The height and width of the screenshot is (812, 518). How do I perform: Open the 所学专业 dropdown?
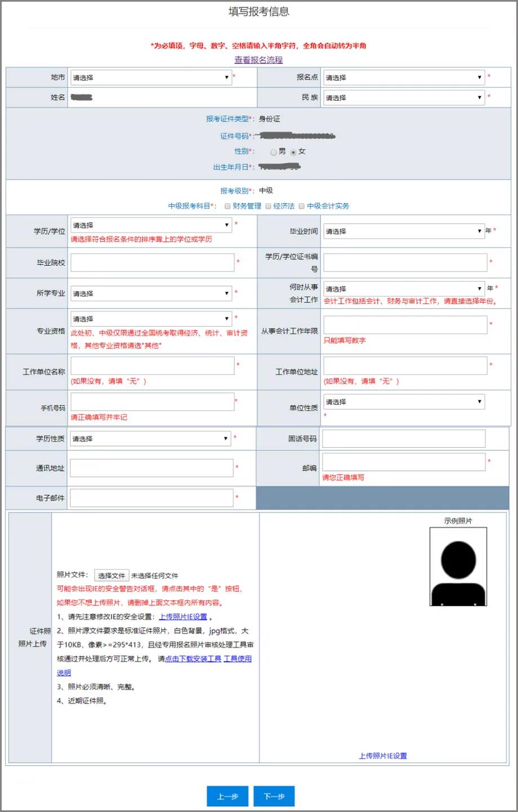click(150, 293)
